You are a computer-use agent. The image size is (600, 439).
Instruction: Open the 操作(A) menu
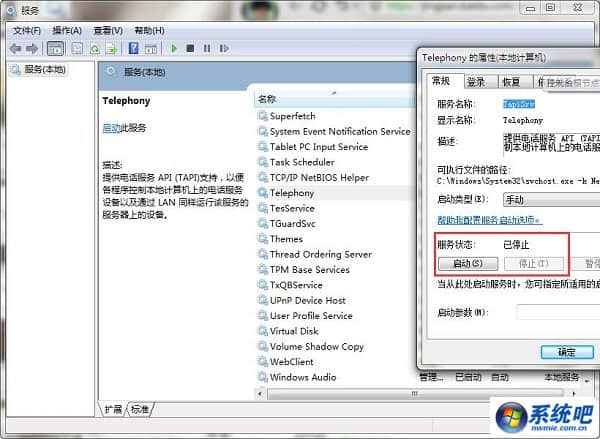click(x=66, y=30)
